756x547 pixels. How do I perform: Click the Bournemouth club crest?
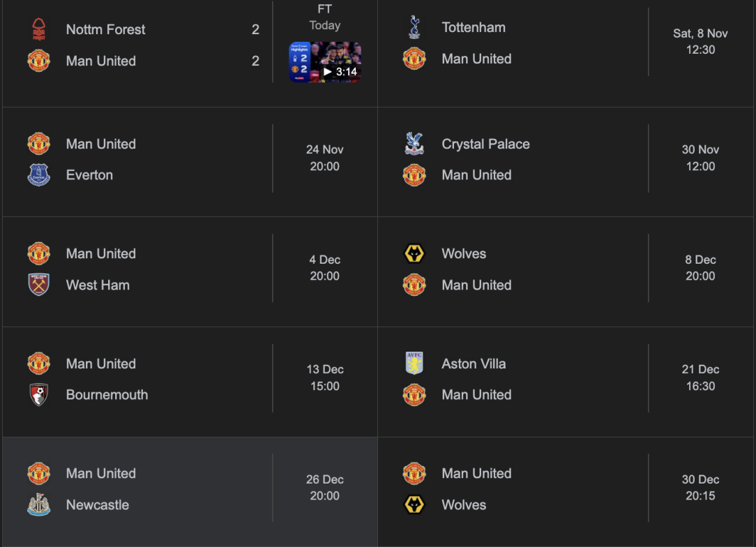[39, 395]
